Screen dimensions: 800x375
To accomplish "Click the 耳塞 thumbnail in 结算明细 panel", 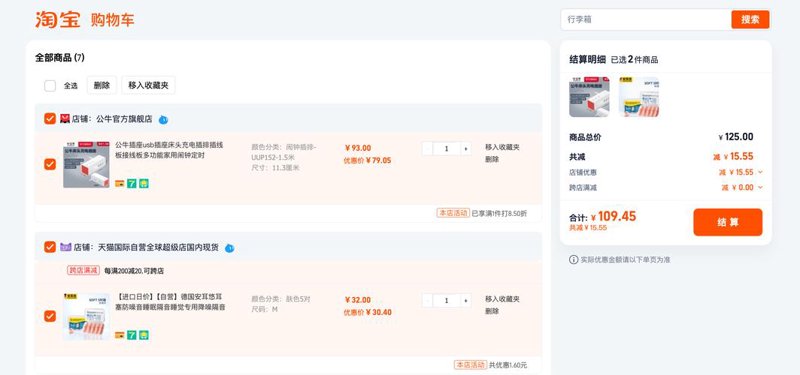I will pos(639,97).
